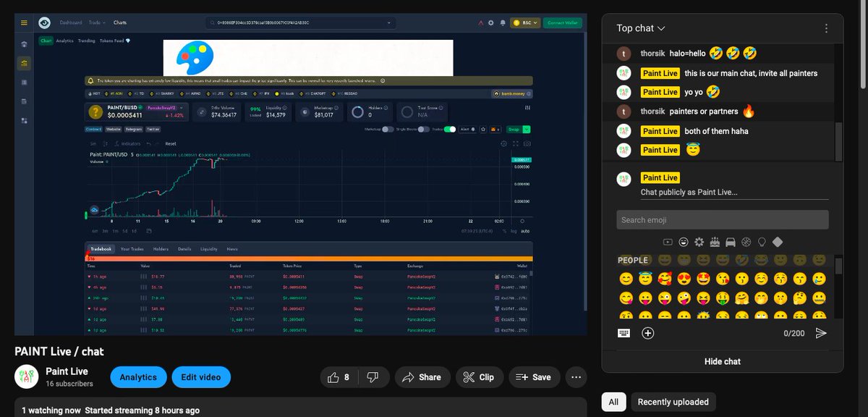
Task: Open the Tokens Feed sub-tab
Action: click(x=114, y=41)
